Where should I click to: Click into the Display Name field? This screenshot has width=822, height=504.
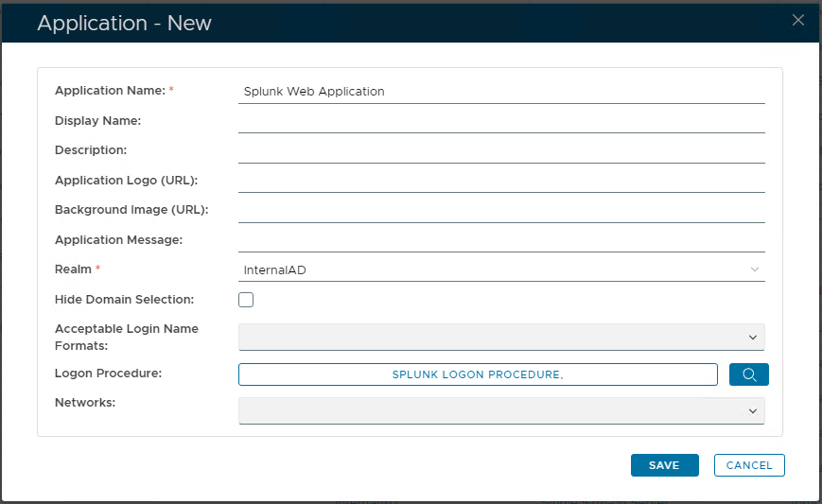(501, 121)
